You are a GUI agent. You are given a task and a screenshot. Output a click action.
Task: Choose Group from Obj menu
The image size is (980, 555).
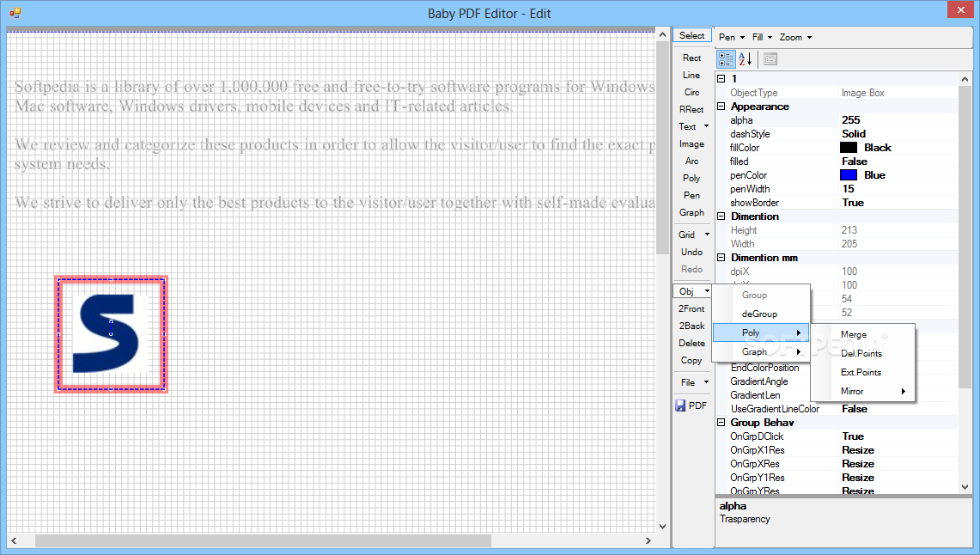(x=761, y=295)
